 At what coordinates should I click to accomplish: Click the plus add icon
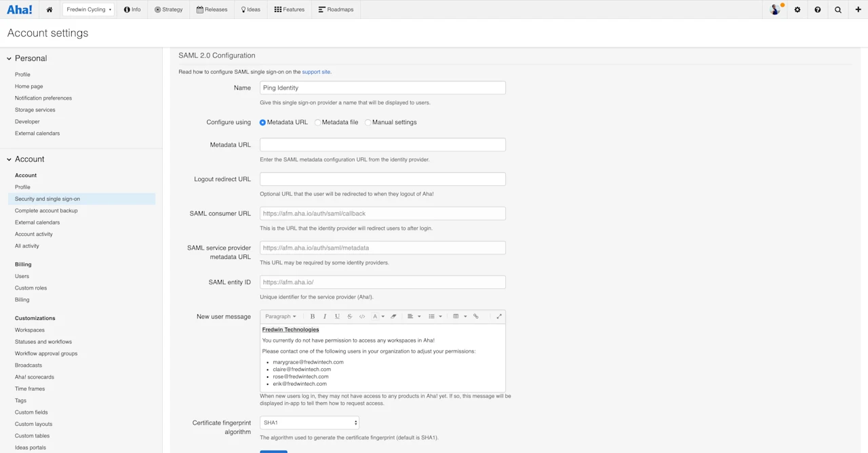[x=859, y=9]
